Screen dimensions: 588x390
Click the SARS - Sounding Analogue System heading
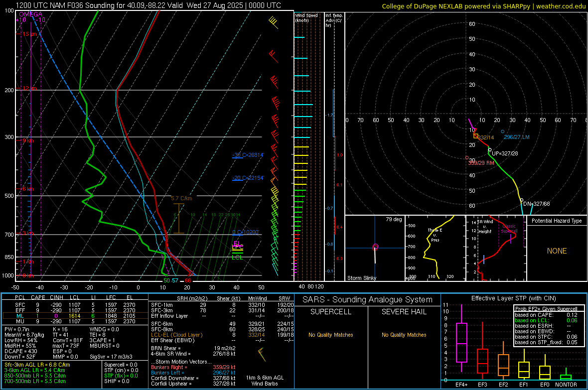pos(368,300)
